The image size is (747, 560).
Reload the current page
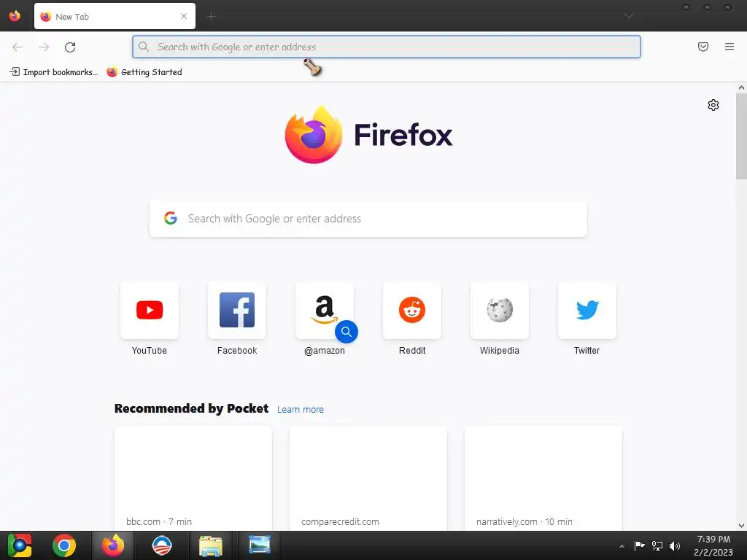tap(70, 47)
